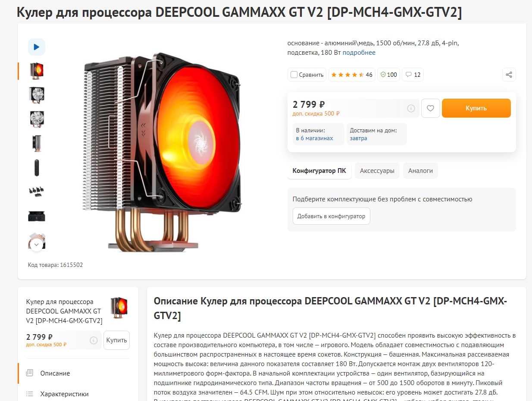Tick the Сравнить checkbox

pos(294,75)
